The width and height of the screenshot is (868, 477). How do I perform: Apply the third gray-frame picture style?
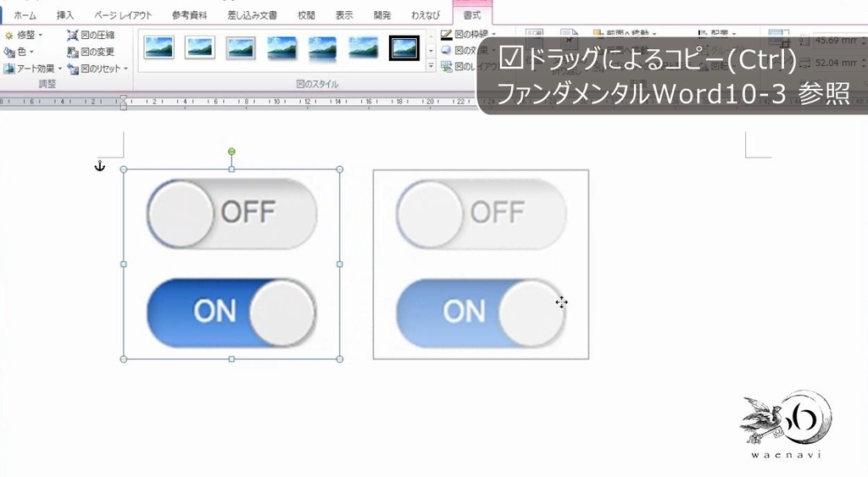point(241,48)
